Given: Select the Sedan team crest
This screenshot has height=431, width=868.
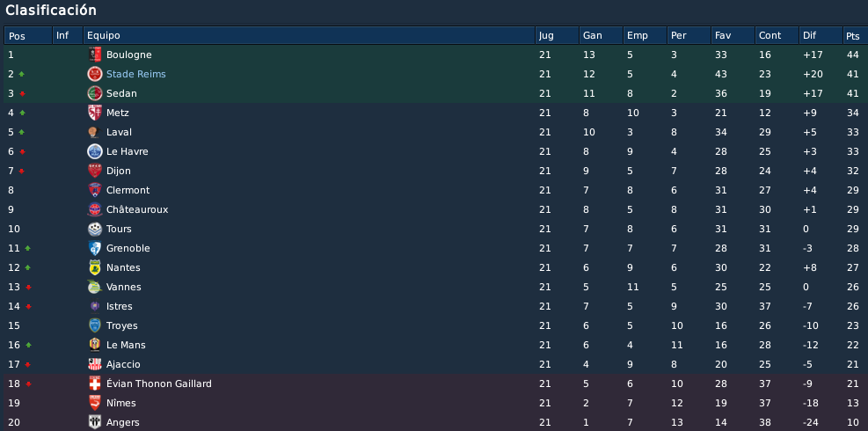Looking at the screenshot, I should (95, 93).
